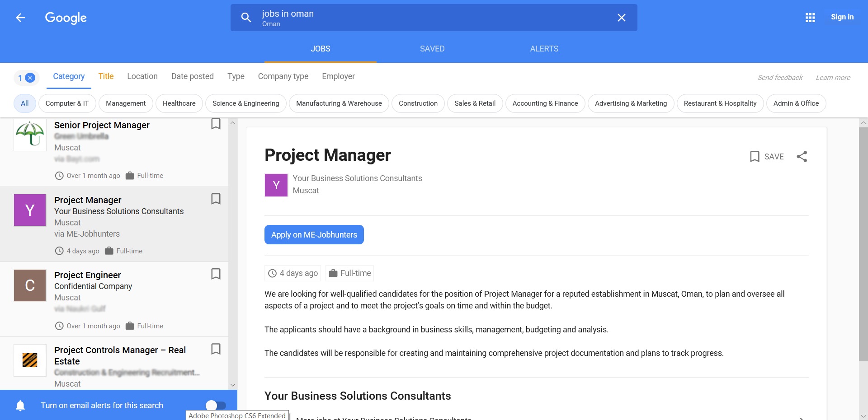868x420 pixels.
Task: Share the Project Manager job posting
Action: 802,157
